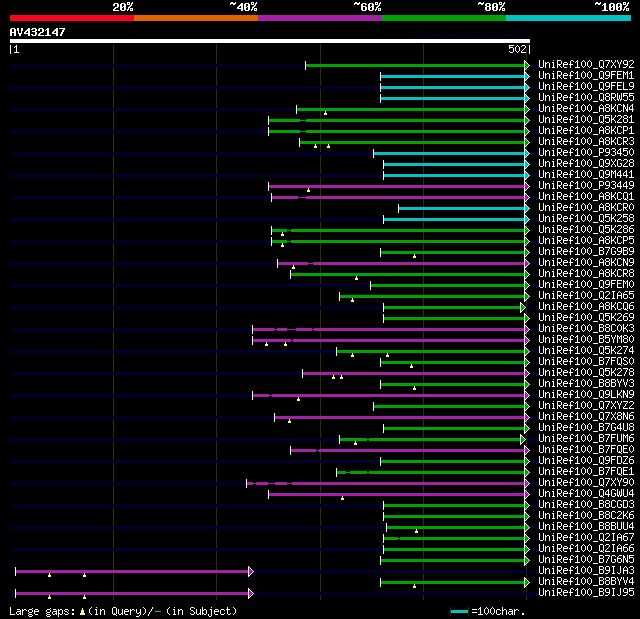Click the cyan Q9FEM1 alignment bar

coord(455,76)
